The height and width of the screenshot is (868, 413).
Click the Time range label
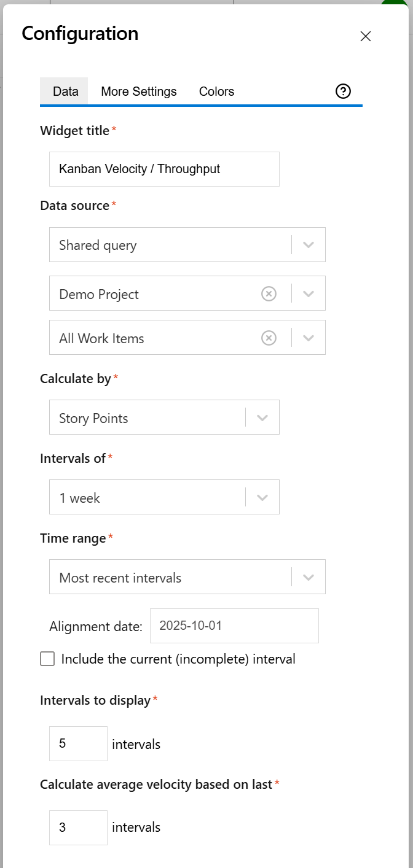click(73, 538)
